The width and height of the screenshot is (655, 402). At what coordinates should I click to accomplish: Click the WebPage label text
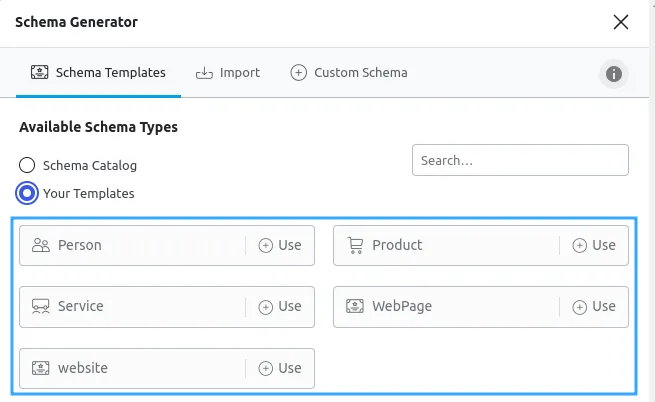[x=402, y=306]
